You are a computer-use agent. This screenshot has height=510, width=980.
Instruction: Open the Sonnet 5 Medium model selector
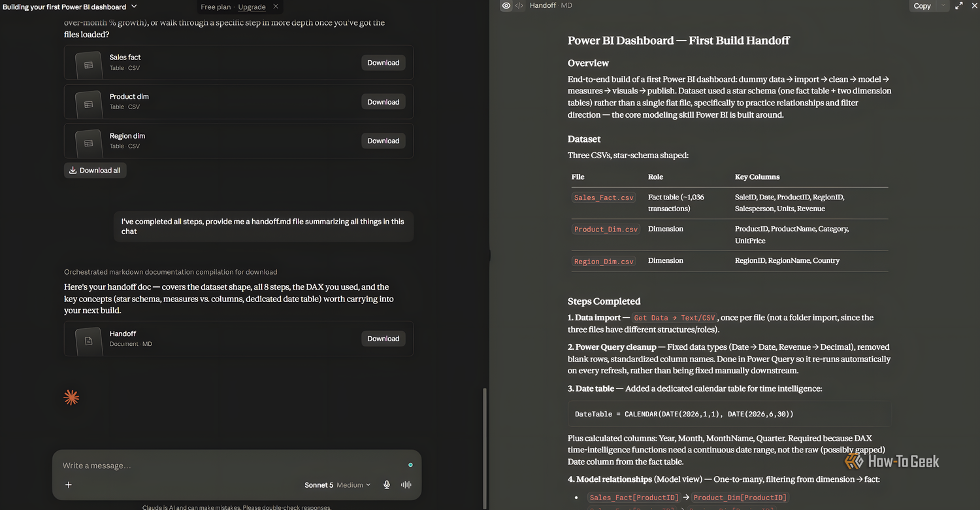[337, 485]
